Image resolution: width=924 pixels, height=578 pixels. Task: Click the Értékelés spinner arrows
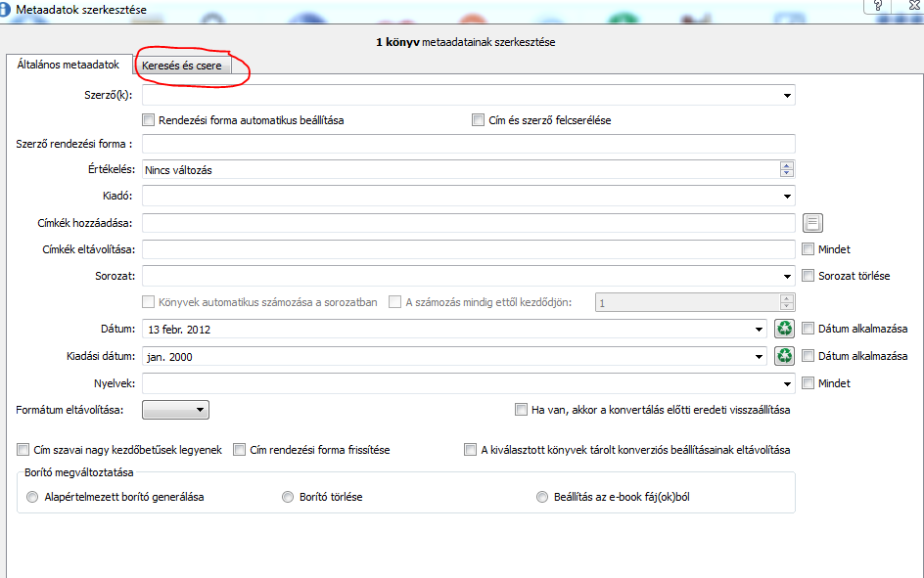(x=786, y=169)
